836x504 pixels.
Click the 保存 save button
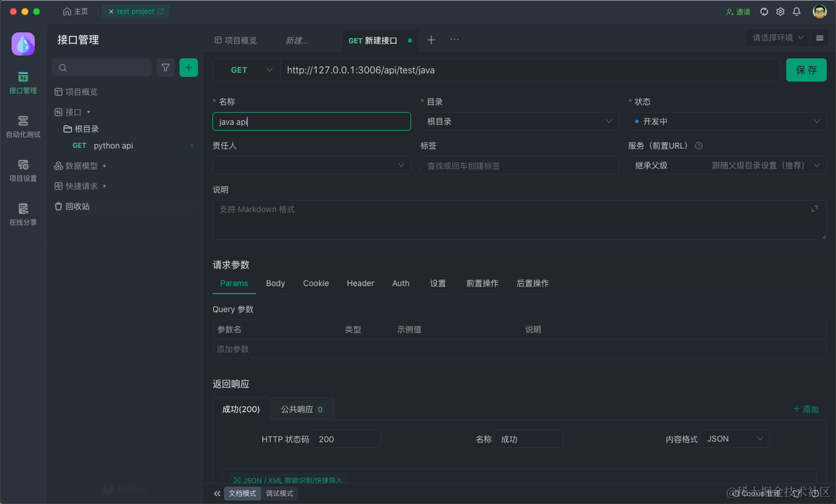tap(807, 70)
